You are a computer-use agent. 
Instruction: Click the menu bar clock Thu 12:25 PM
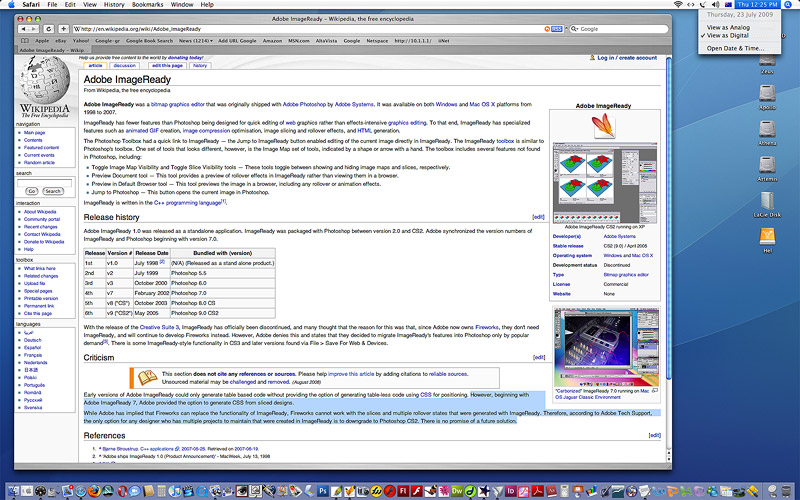click(x=757, y=5)
